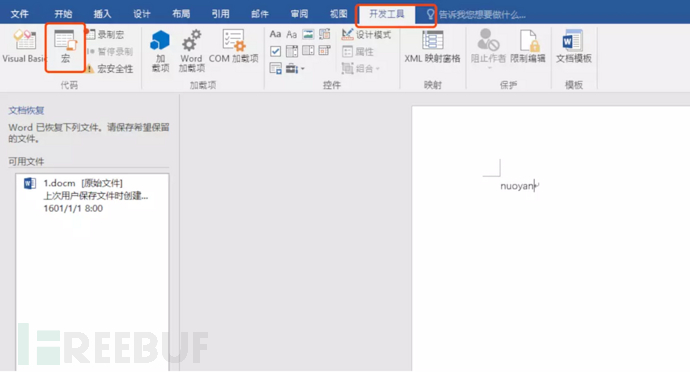Image resolution: width=690 pixels, height=372 pixels.
Task: Open the XML 映射窗格 pane
Action: click(x=432, y=46)
